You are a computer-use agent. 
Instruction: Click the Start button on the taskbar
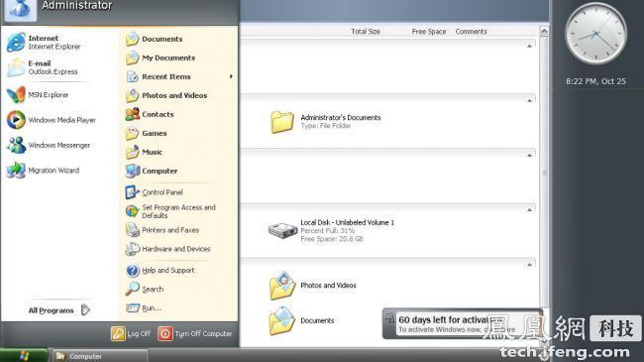coord(24,356)
